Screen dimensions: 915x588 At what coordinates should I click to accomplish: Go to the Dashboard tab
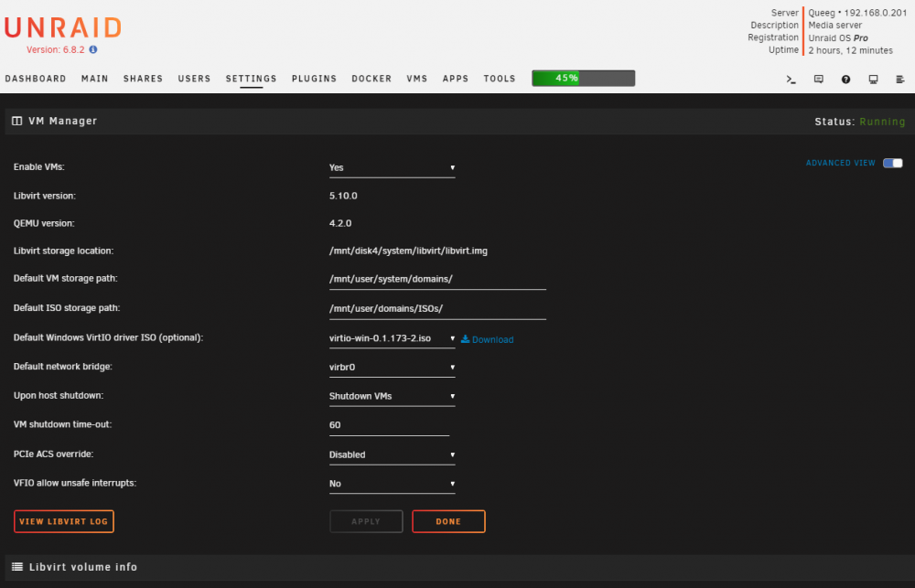[36, 79]
